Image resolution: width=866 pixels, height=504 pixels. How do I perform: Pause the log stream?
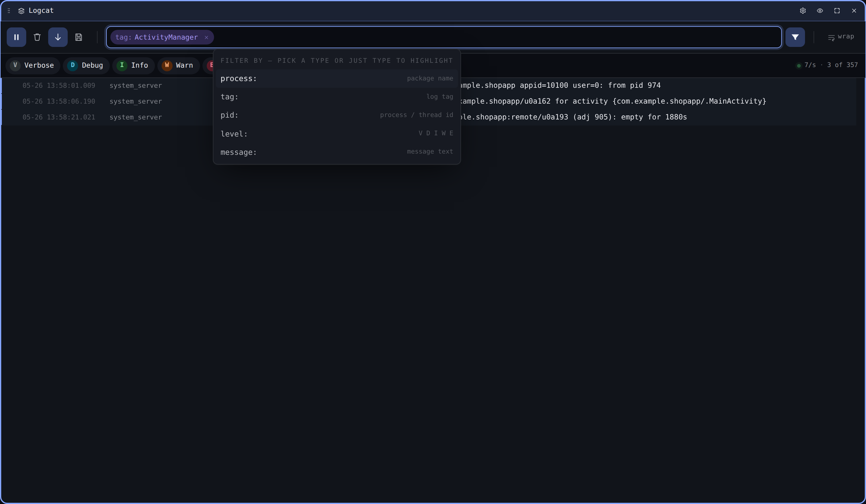click(x=16, y=37)
